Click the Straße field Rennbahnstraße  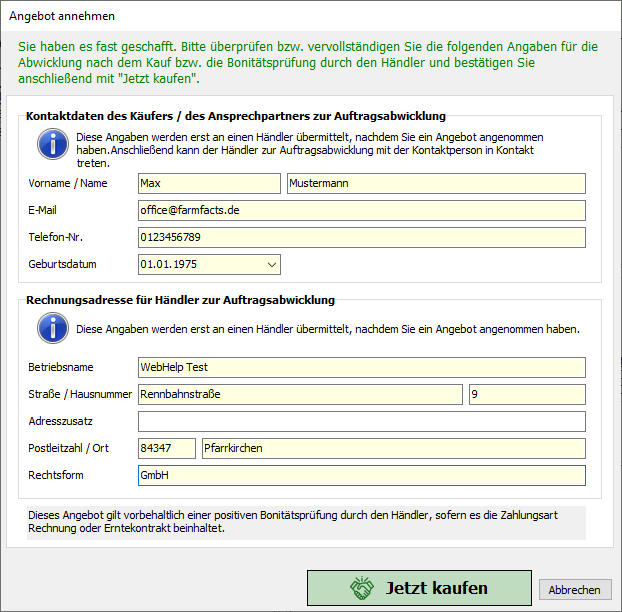[300, 394]
